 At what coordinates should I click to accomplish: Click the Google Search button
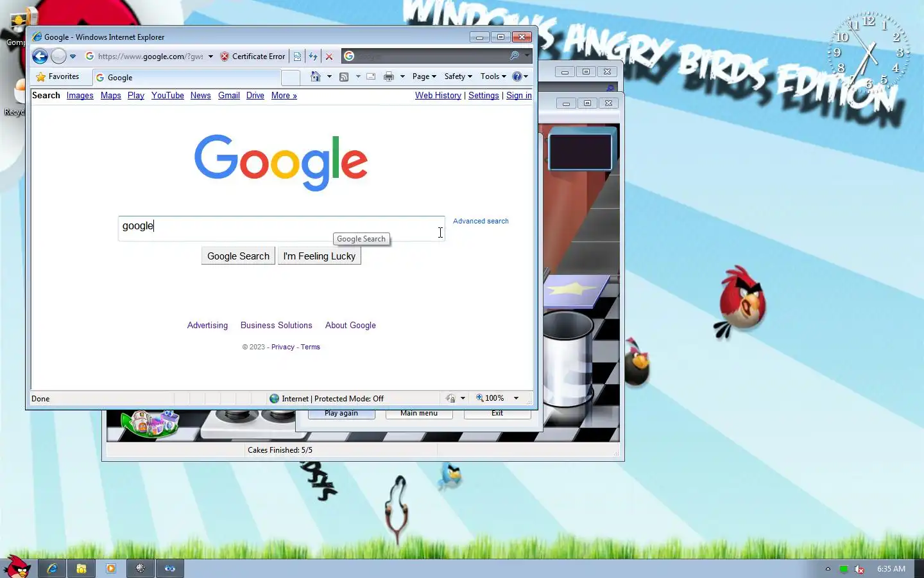238,256
